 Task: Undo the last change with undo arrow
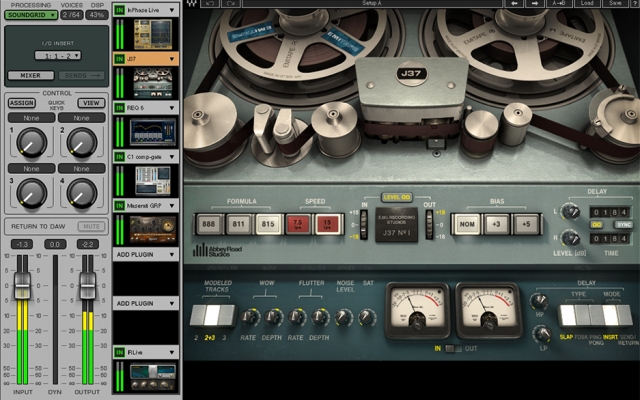pos(210,3)
